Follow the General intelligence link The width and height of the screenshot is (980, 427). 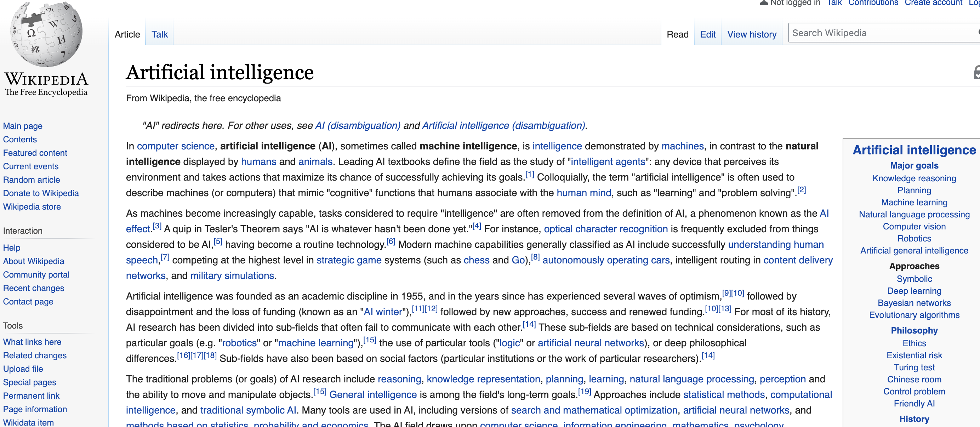[373, 395]
